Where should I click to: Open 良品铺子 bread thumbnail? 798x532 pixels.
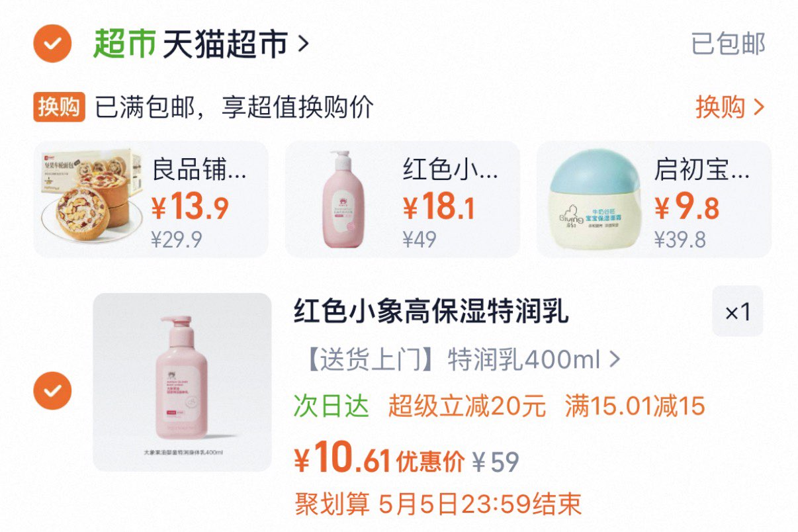(89, 199)
